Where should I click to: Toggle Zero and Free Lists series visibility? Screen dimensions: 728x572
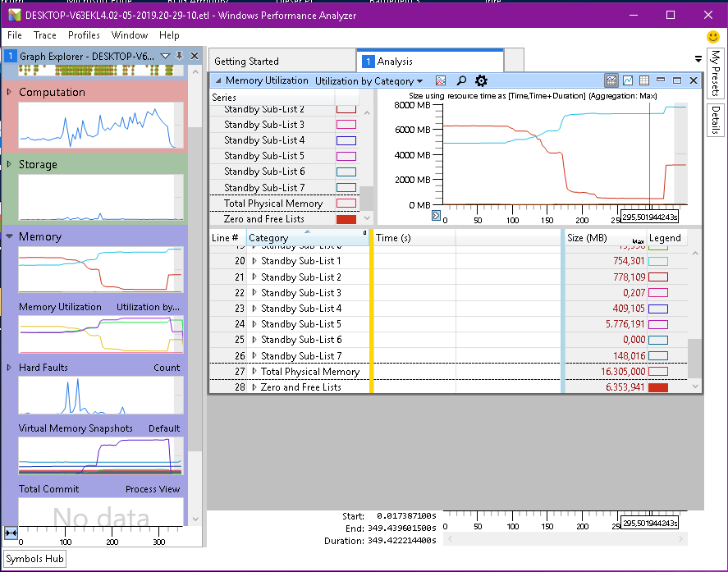click(346, 219)
